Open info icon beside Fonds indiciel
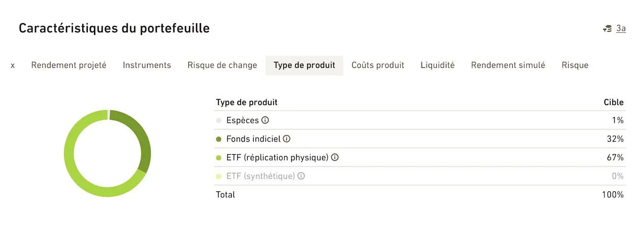This screenshot has height=229, width=644. tap(286, 139)
